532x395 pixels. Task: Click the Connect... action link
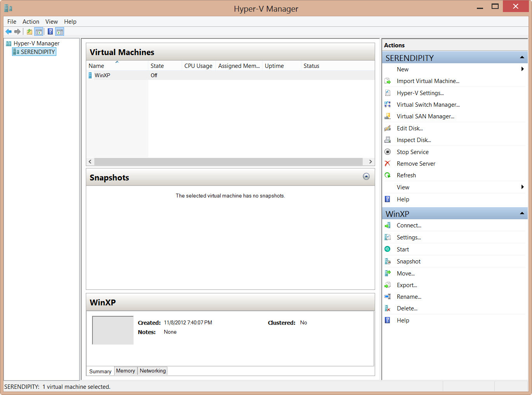click(409, 225)
